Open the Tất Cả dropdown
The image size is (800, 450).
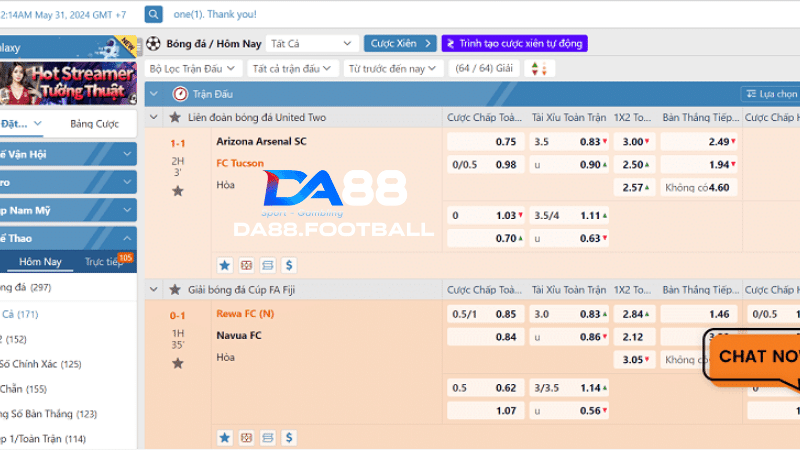(312, 44)
